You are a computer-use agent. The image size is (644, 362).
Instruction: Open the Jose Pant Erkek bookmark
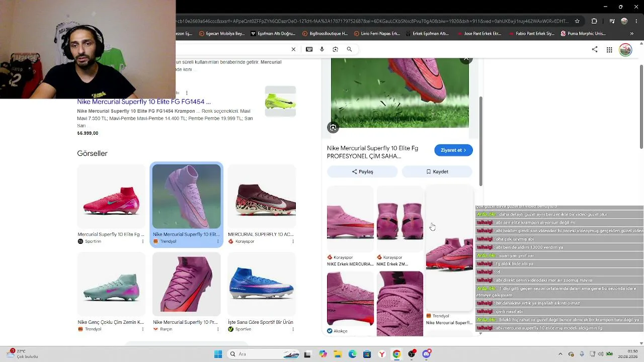click(479, 34)
